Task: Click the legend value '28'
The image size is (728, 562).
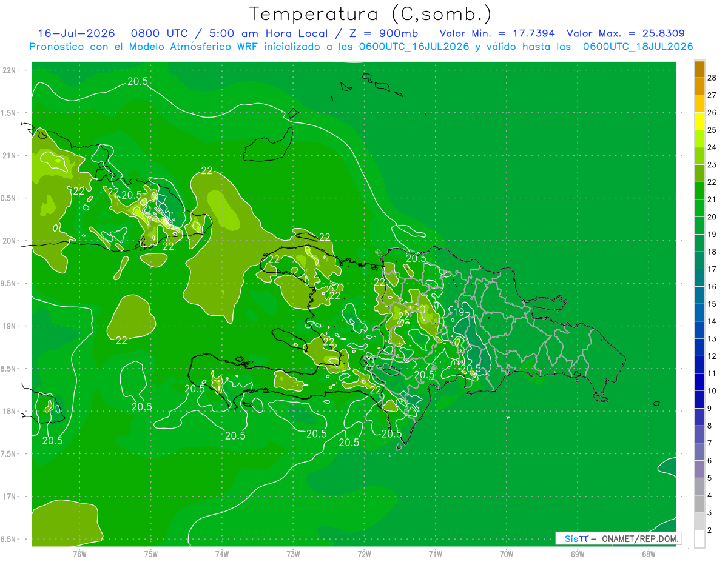Action: [x=712, y=78]
